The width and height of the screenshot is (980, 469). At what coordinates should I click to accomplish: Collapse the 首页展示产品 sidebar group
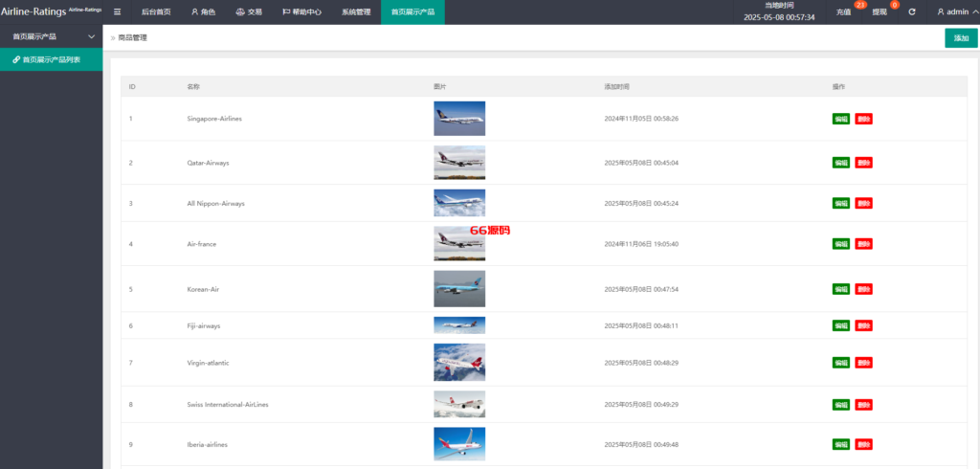[52, 37]
